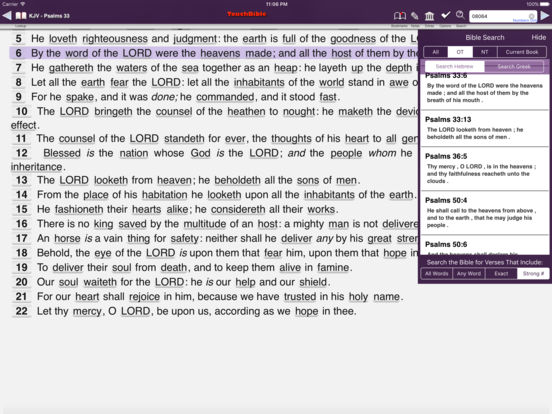552x414 pixels.
Task: Select the All scope tab
Action: coord(435,52)
